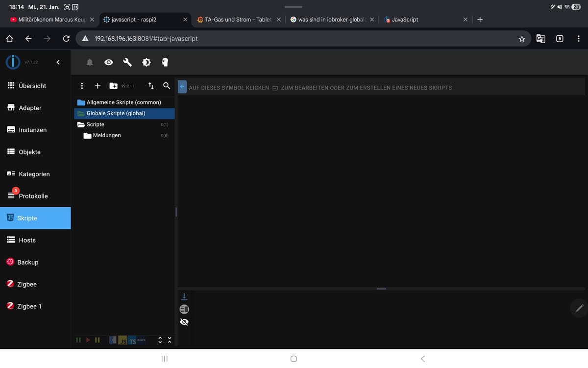Open Backup in the sidebar
Image resolution: width=588 pixels, height=368 pixels.
point(35,262)
